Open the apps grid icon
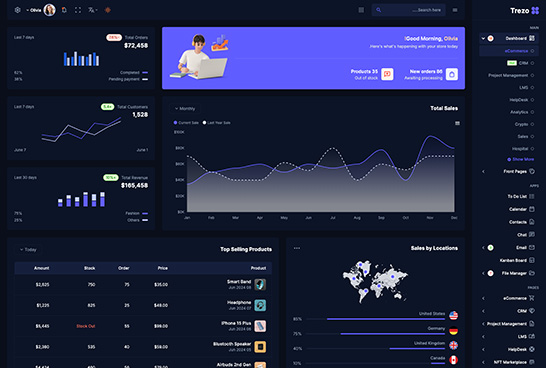 [x=361, y=10]
